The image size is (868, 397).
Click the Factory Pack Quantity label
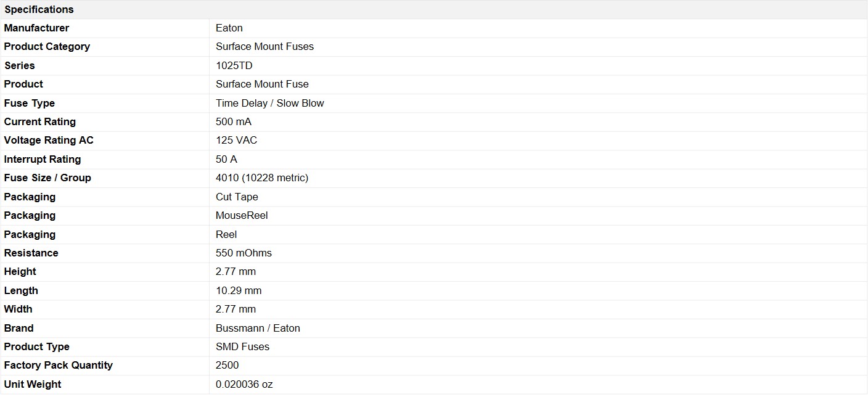59,366
